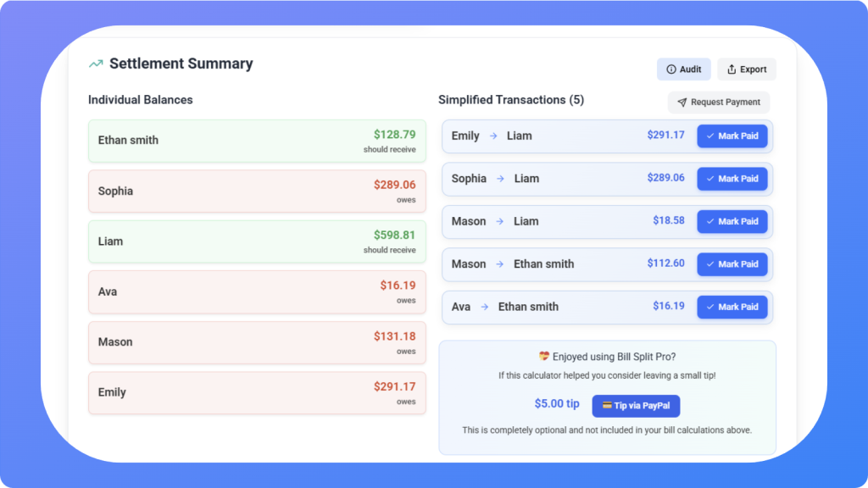Click the share/upload icon beside Export
The height and width of the screenshot is (488, 868).
(732, 69)
